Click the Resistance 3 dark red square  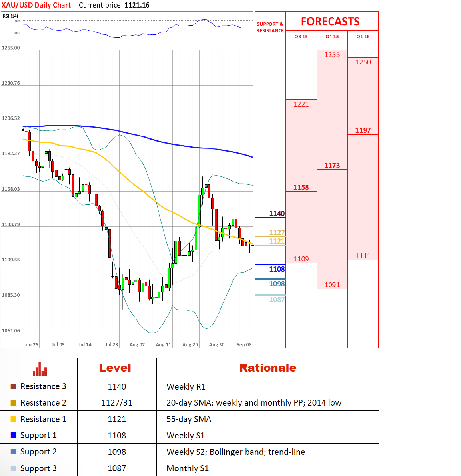coord(14,386)
